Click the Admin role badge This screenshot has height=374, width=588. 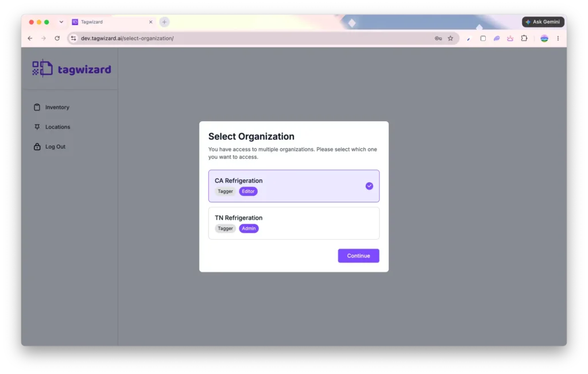[x=249, y=229]
